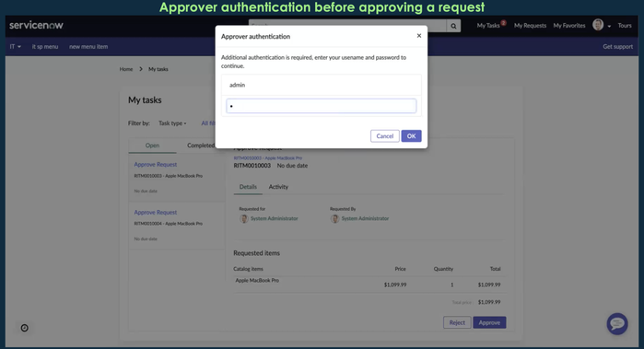
Task: Click the admin username field
Action: (322, 85)
